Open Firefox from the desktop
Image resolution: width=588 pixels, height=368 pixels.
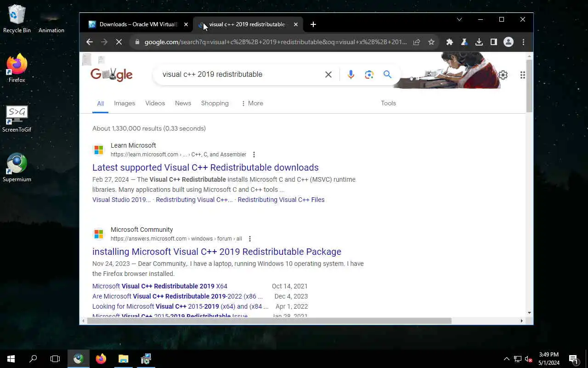17,68
